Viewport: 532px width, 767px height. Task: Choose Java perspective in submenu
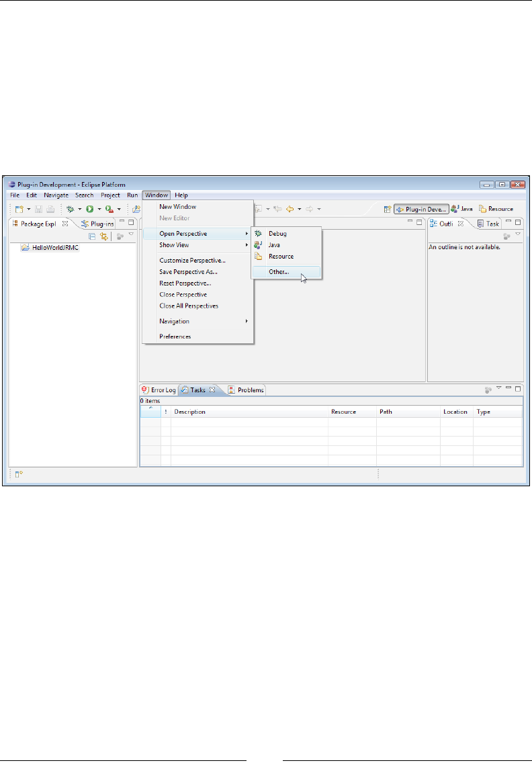[286, 245]
